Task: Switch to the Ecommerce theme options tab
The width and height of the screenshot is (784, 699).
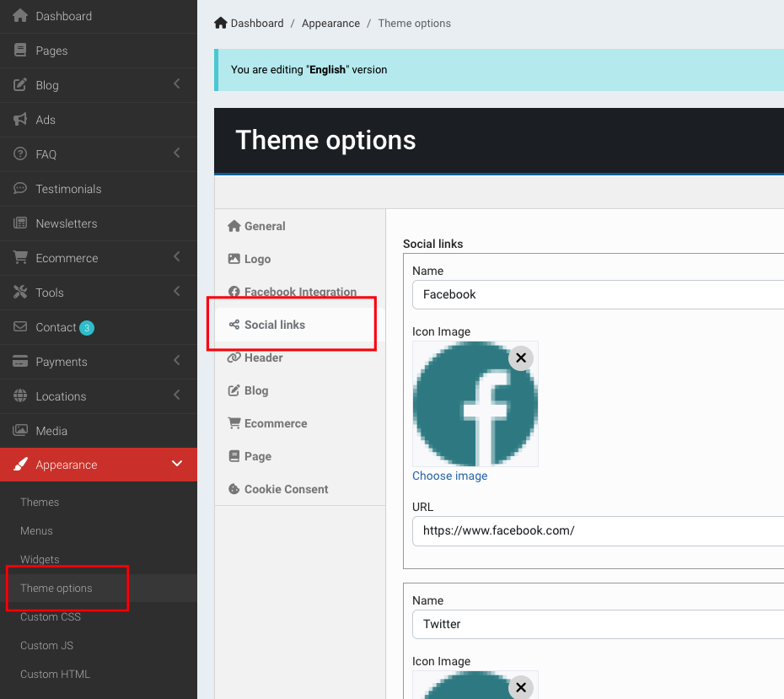Action: point(300,423)
